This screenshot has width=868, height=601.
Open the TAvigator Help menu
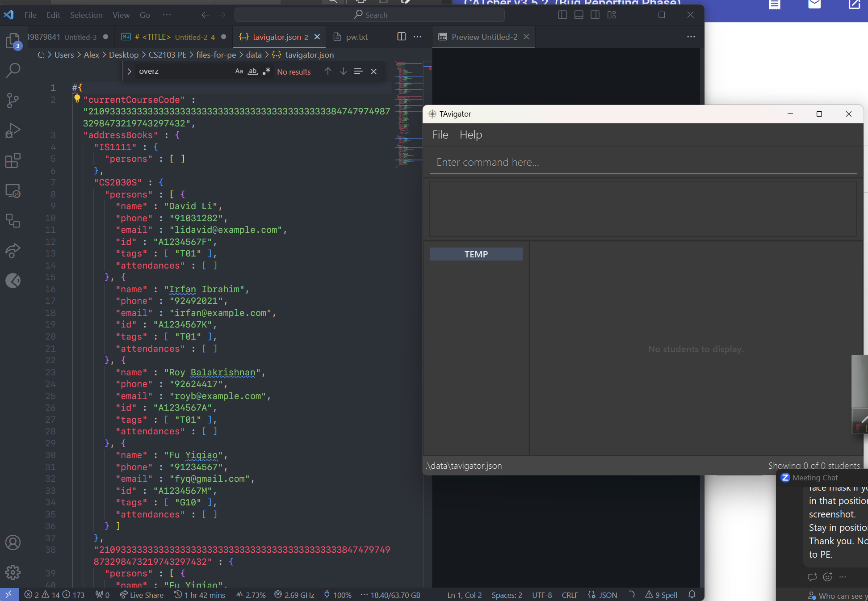click(x=470, y=134)
